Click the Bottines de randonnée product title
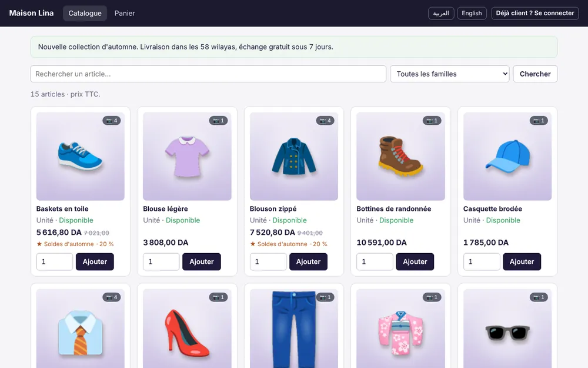 pyautogui.click(x=394, y=209)
